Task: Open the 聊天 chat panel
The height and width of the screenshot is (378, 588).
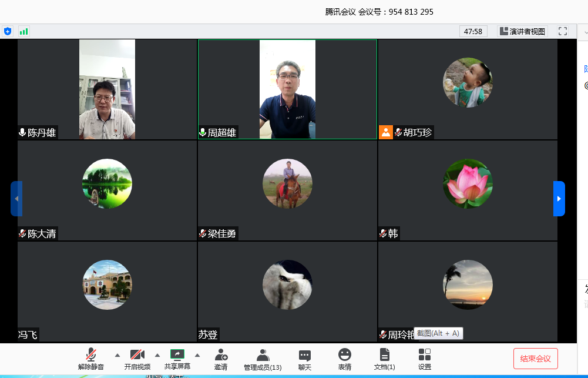Action: 304,358
